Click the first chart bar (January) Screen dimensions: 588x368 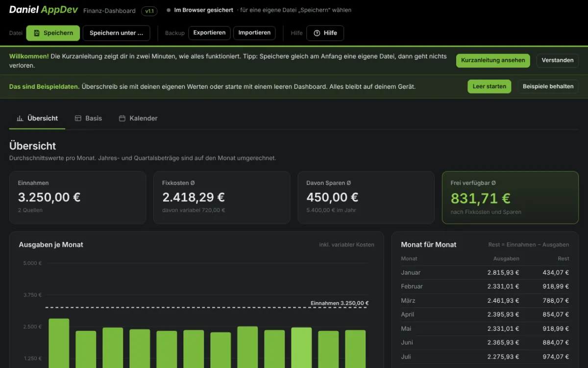[59, 343]
